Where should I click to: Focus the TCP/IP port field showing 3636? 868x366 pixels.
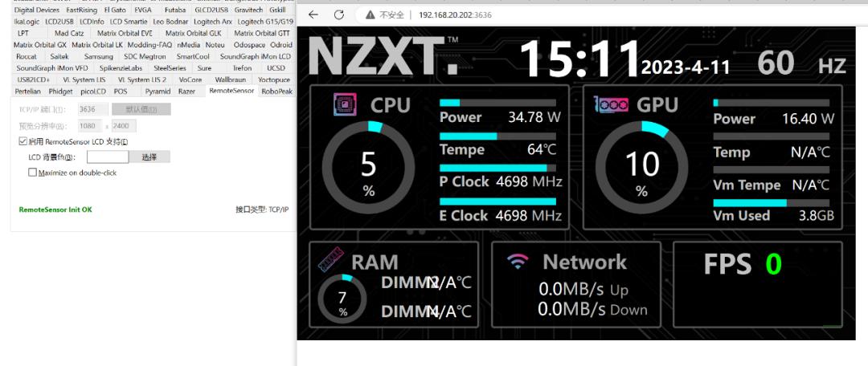92,109
